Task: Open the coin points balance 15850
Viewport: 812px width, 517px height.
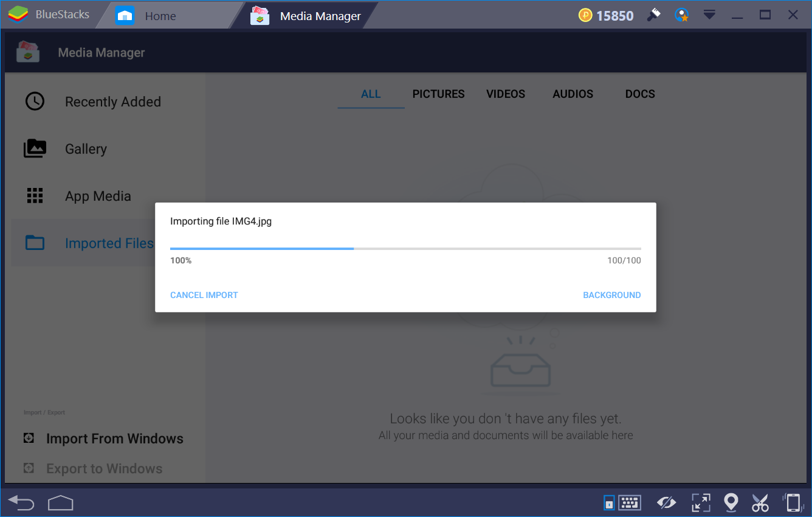Action: [x=605, y=16]
